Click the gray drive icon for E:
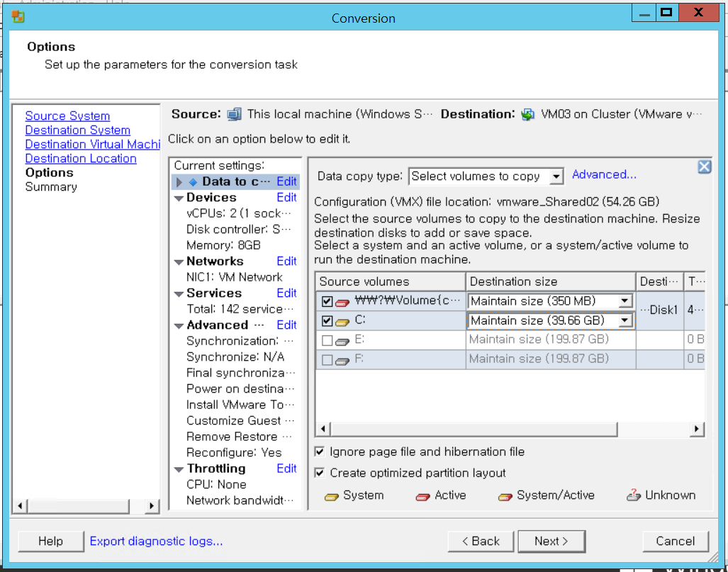The image size is (728, 572). click(x=342, y=342)
